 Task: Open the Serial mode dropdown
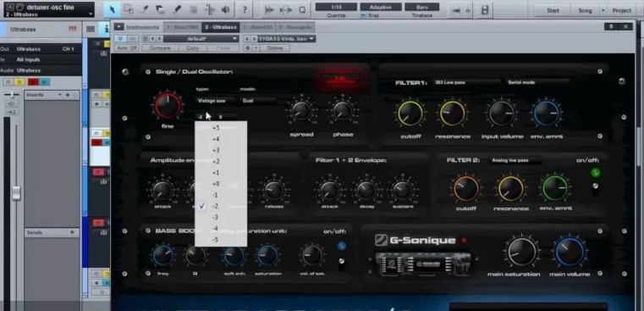click(537, 82)
